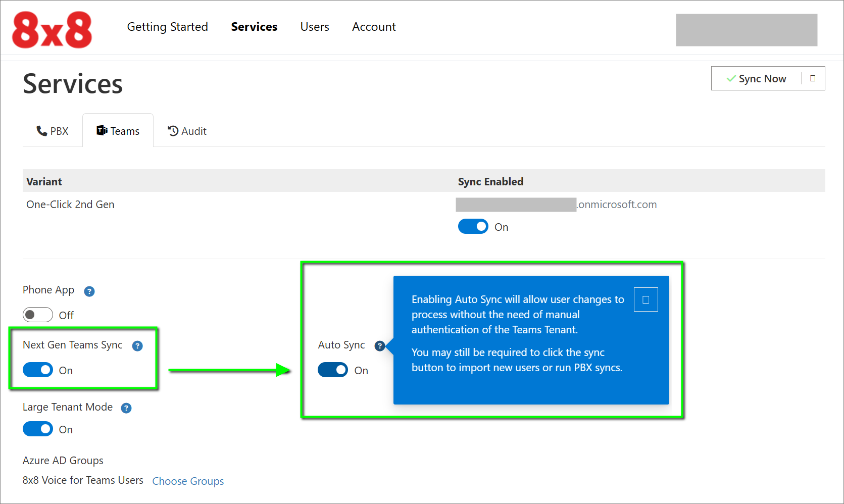Show help for Phone App
Viewport: 844px width, 504px height.
89,291
